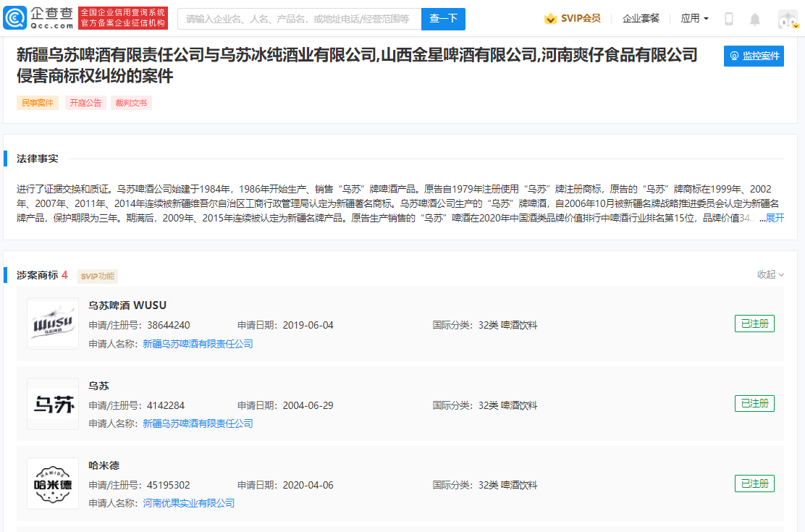The width and height of the screenshot is (805, 532).
Task: Open the notifications bell icon
Action: tap(754, 19)
